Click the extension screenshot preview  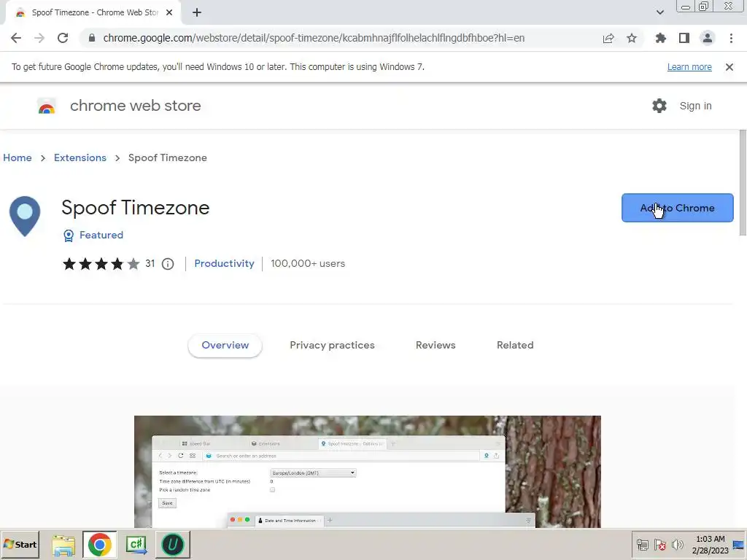click(368, 472)
